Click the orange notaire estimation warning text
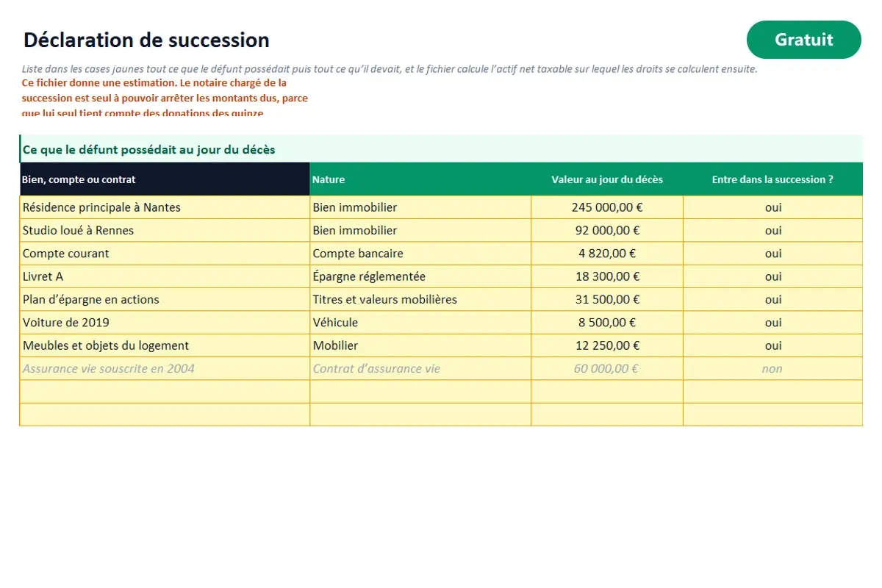This screenshot has width=882, height=588. click(x=165, y=98)
